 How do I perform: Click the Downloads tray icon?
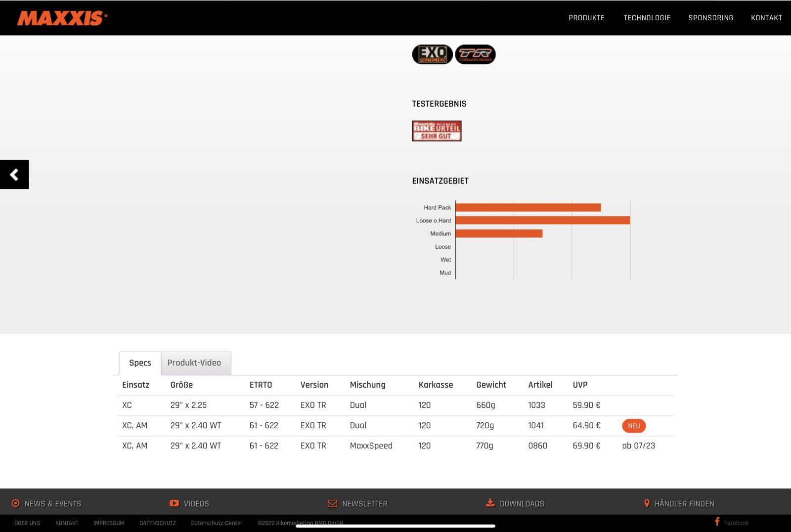pyautogui.click(x=490, y=503)
